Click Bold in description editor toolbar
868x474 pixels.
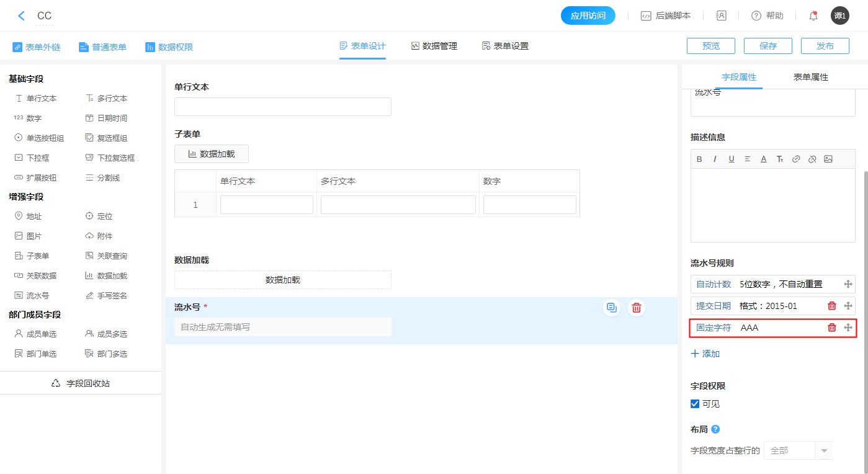(x=699, y=159)
